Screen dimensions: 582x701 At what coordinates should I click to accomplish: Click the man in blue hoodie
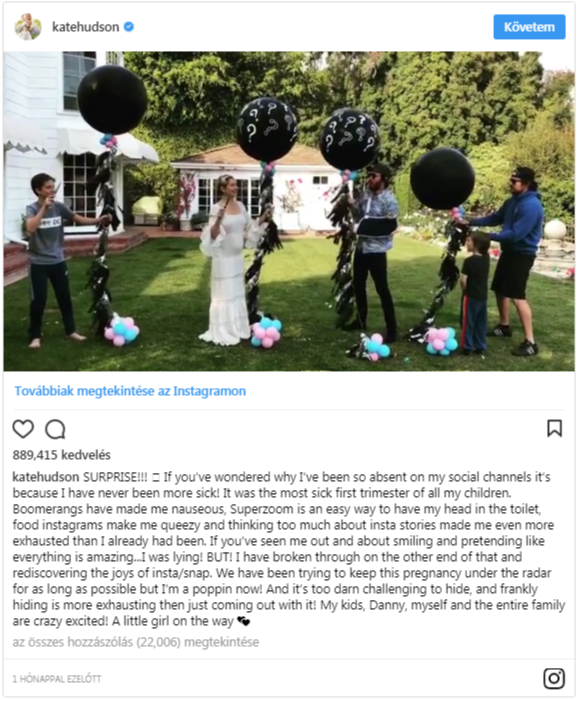tap(516, 261)
